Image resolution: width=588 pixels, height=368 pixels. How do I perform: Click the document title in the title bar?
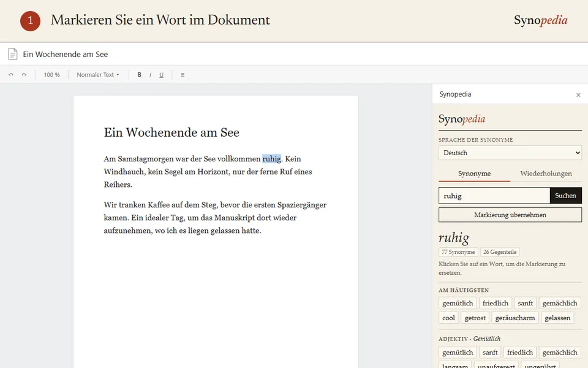coord(66,55)
